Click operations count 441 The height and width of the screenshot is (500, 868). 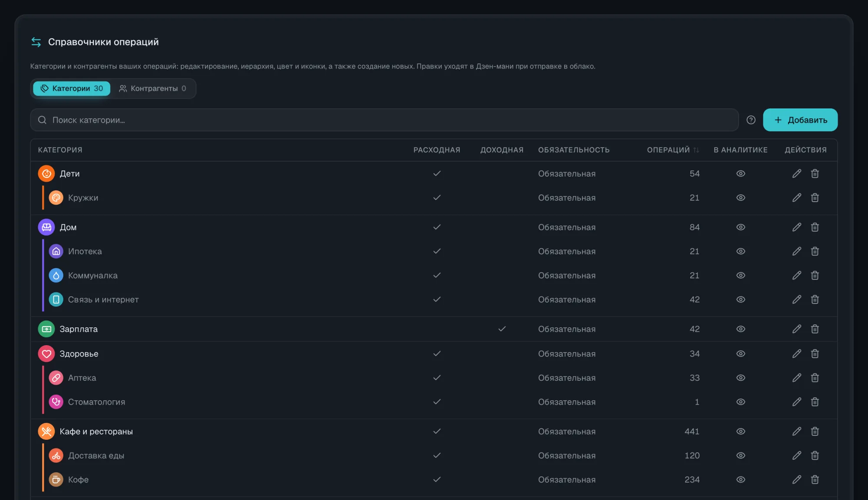692,431
